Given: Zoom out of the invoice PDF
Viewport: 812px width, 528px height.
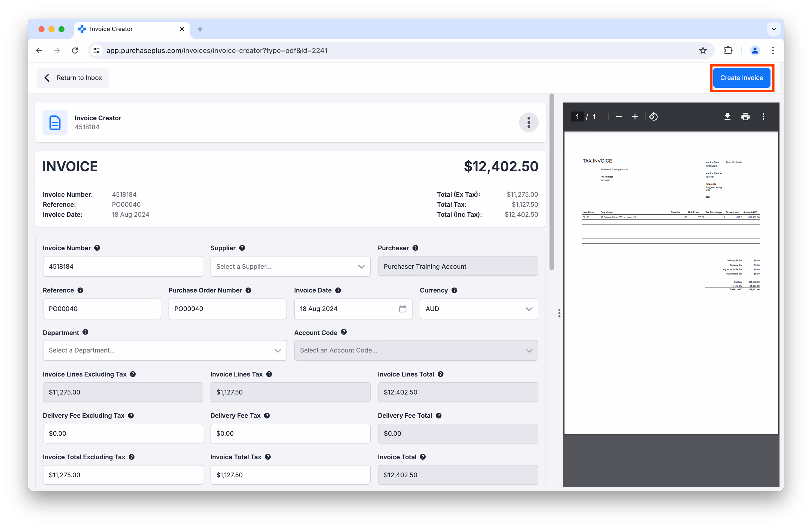Looking at the screenshot, I should (618, 117).
